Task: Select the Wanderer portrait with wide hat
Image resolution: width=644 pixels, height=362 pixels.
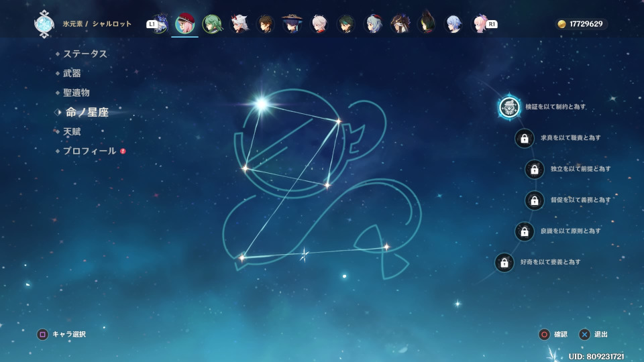Action: point(292,24)
